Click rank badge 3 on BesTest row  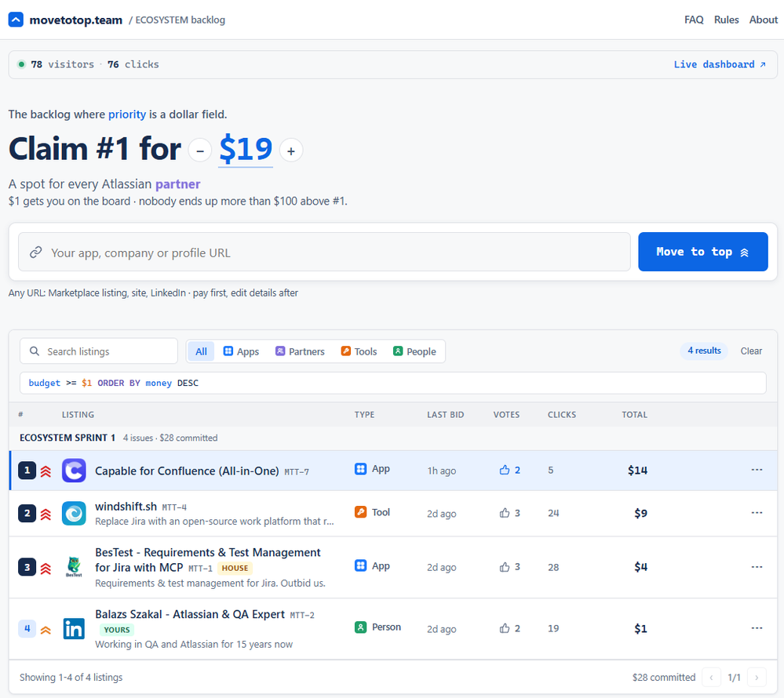pos(27,567)
